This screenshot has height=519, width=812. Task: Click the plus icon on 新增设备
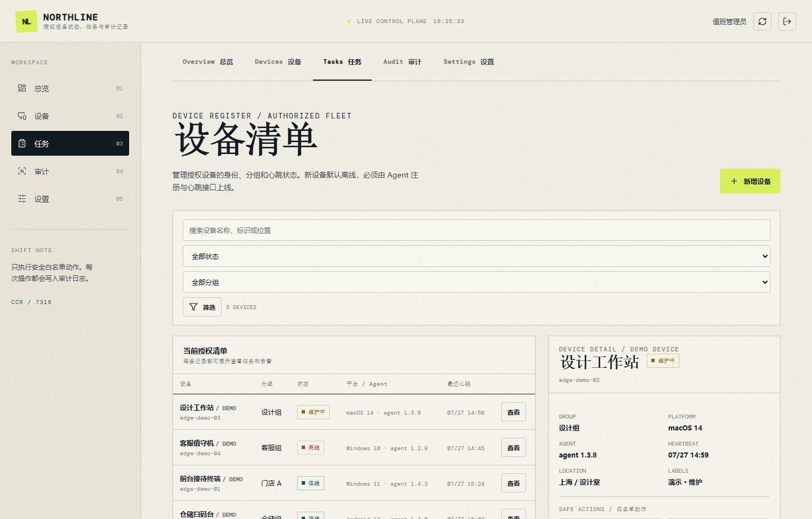click(x=734, y=181)
